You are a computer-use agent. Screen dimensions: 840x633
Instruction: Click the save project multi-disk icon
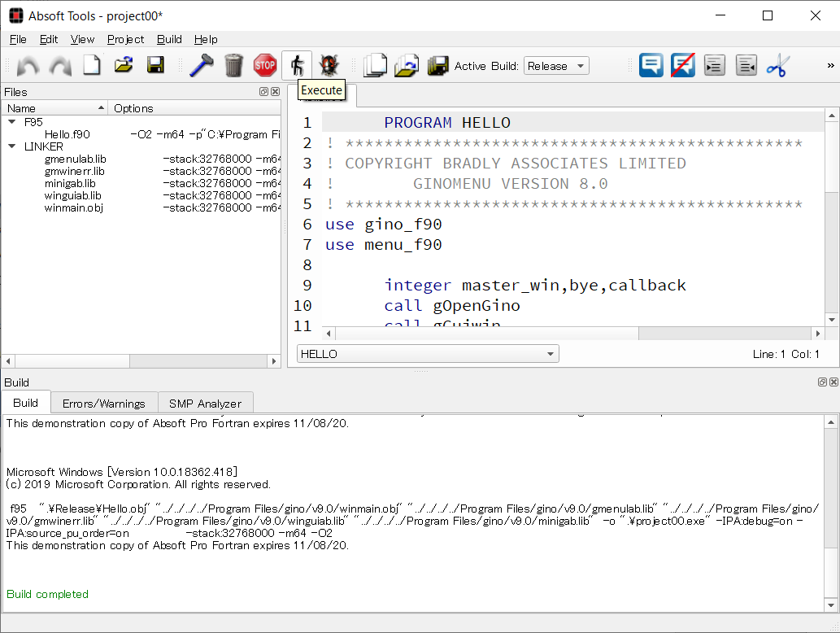pos(438,65)
